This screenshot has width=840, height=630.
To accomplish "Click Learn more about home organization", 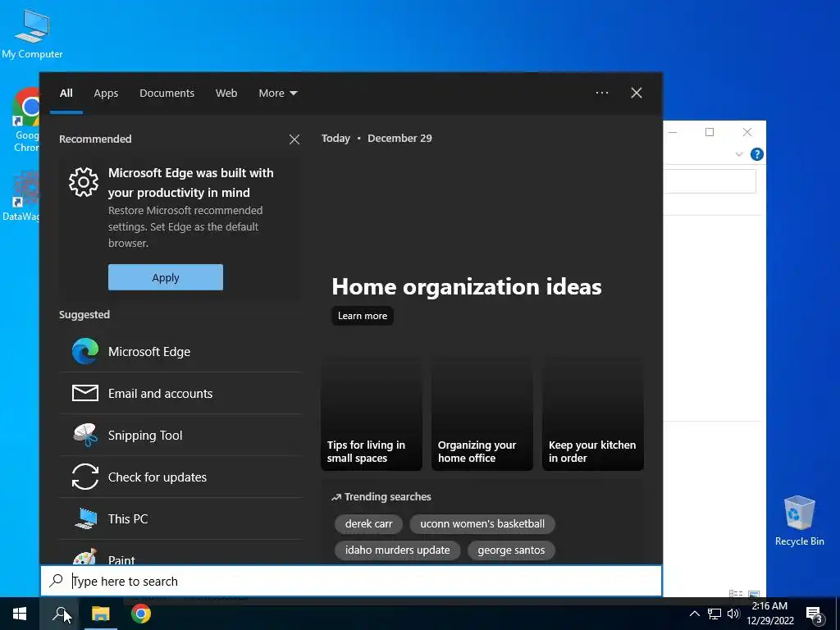I will (x=363, y=316).
